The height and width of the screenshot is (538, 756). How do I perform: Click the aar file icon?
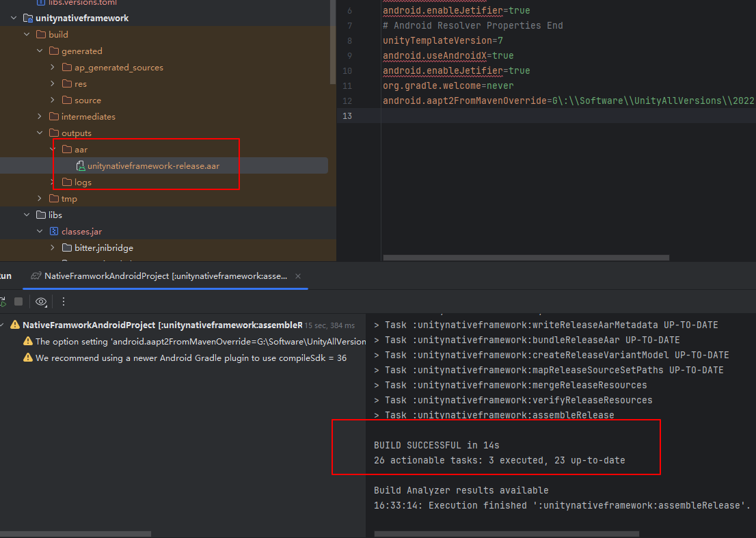pyautogui.click(x=81, y=166)
